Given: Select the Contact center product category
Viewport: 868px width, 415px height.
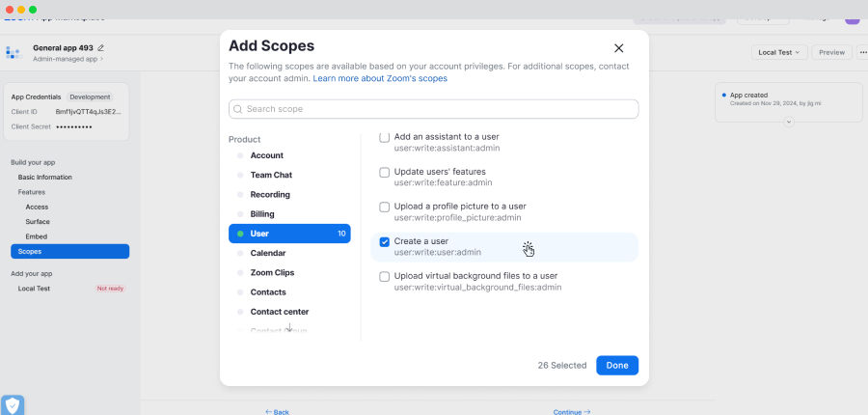Looking at the screenshot, I should tap(289, 312).
